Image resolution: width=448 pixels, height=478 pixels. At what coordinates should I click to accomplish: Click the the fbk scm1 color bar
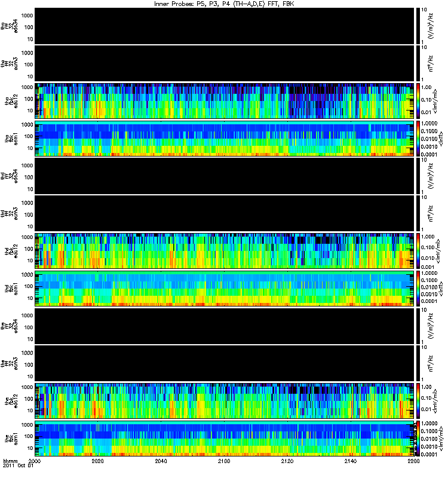pos(418,439)
